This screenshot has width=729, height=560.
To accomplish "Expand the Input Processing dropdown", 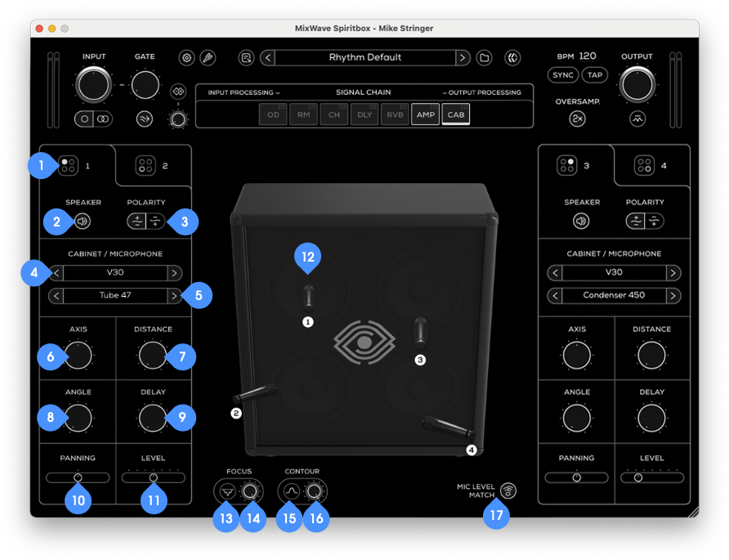I will (244, 92).
